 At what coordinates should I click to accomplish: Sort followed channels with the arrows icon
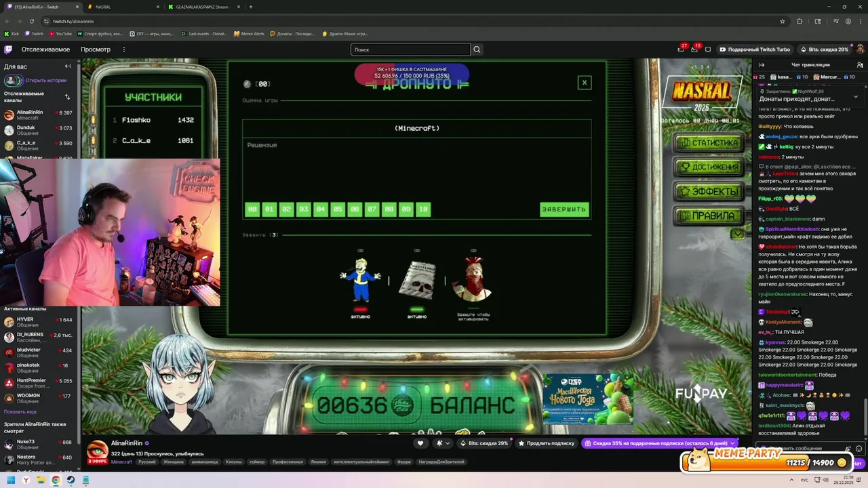(x=67, y=96)
